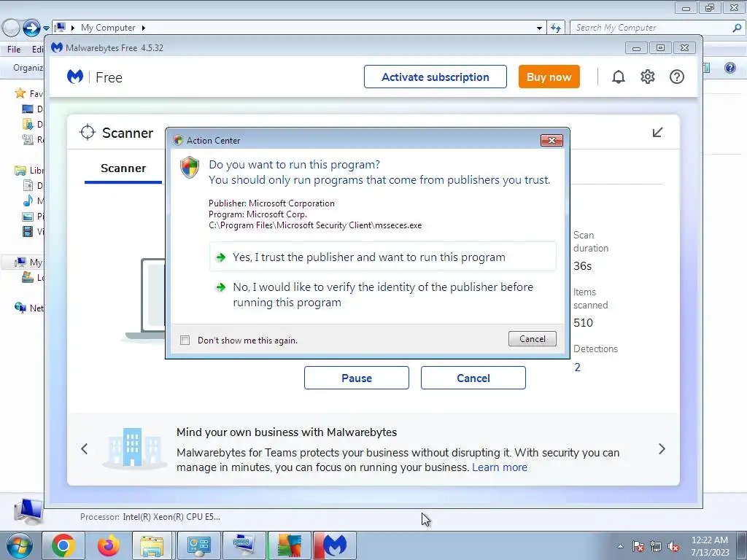Image resolution: width=747 pixels, height=560 pixels.
Task: Click Network item in Explorer sidebar
Action: [28, 308]
